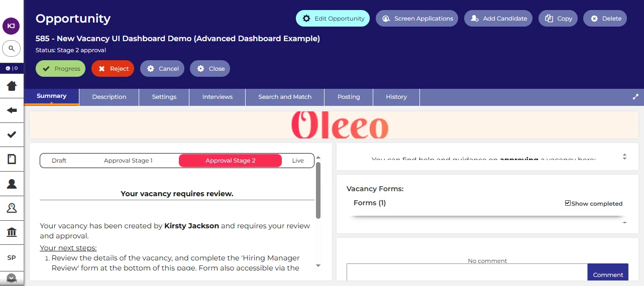644x286 pixels.
Task: Open the solid person sidebar icon
Action: [12, 184]
